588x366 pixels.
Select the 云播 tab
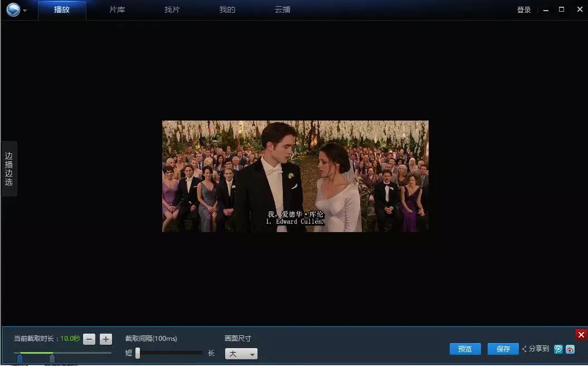click(x=283, y=9)
